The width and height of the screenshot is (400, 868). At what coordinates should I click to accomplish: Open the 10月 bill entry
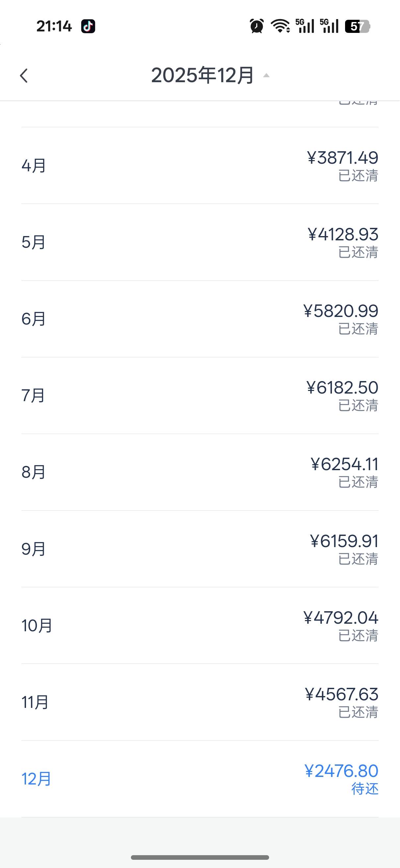tap(200, 625)
